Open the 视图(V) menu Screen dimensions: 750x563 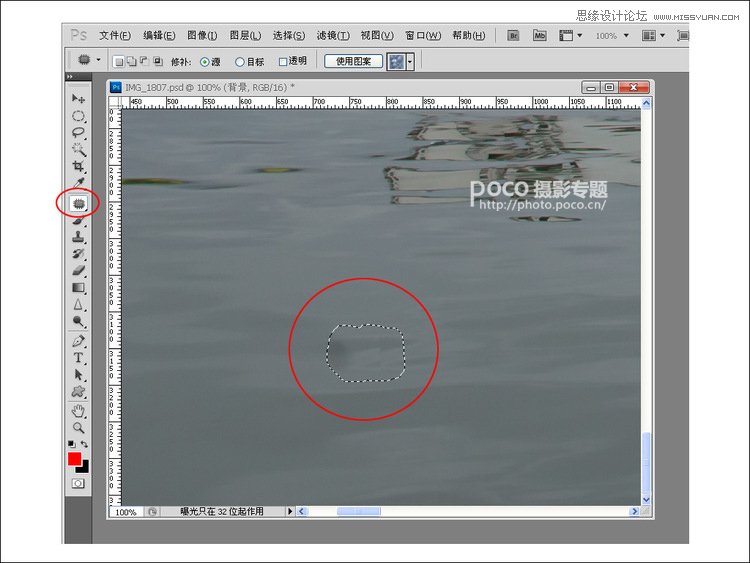tap(377, 35)
